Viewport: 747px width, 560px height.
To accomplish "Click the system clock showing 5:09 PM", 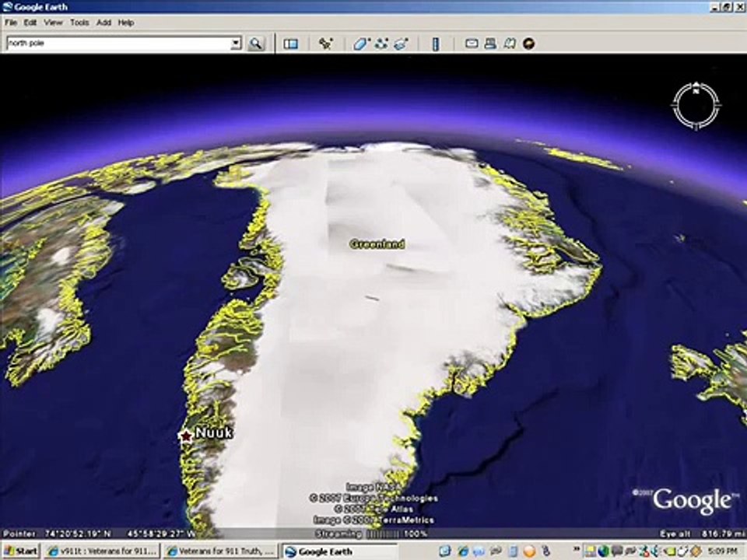I will [724, 551].
